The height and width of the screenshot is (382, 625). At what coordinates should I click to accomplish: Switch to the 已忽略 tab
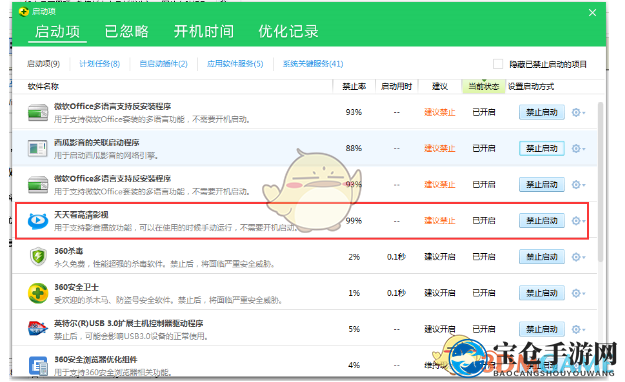(x=126, y=32)
